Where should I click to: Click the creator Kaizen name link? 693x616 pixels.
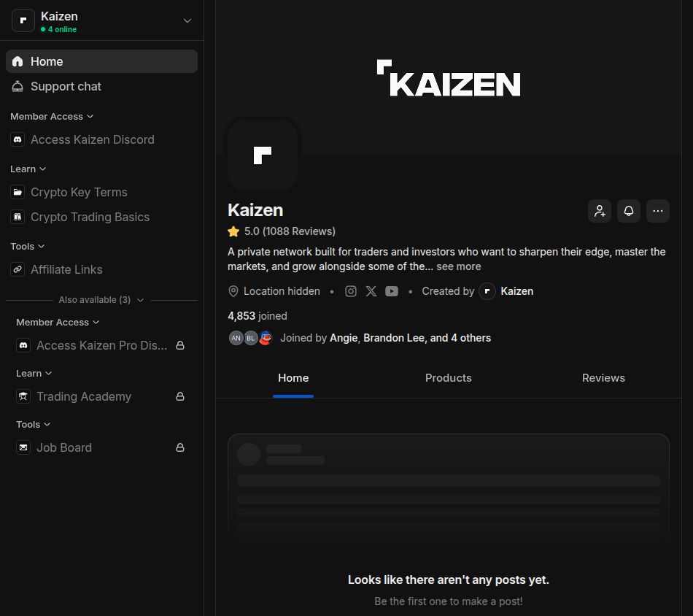pyautogui.click(x=517, y=291)
